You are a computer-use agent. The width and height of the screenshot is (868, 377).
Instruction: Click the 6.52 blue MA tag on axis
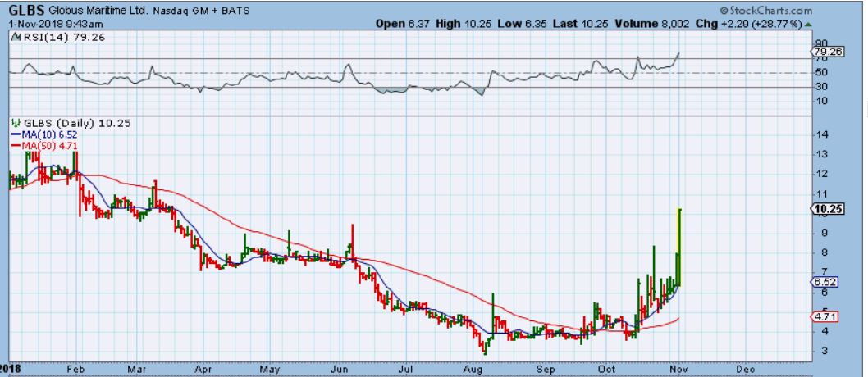pos(825,282)
